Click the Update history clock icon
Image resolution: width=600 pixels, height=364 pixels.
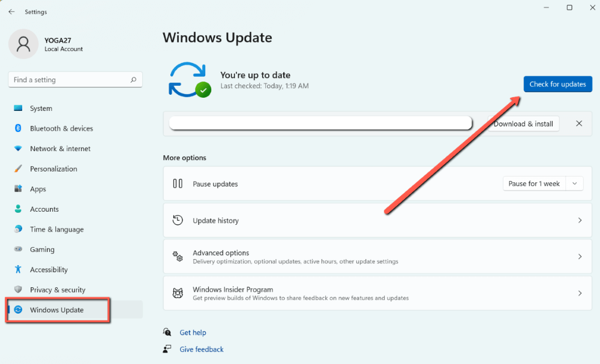tap(178, 220)
